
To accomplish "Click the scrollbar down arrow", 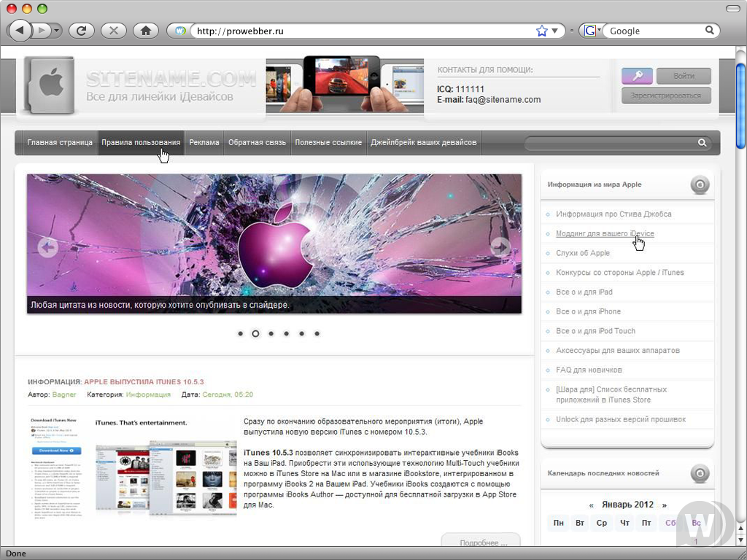I will tap(741, 540).
